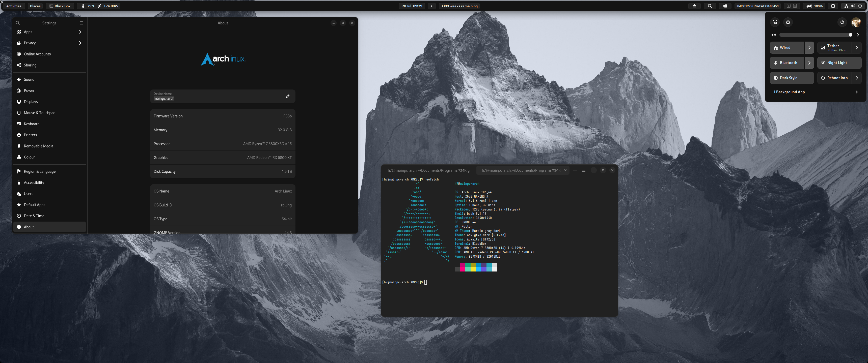The height and width of the screenshot is (363, 868).
Task: Open Default Apps settings
Action: 49,205
